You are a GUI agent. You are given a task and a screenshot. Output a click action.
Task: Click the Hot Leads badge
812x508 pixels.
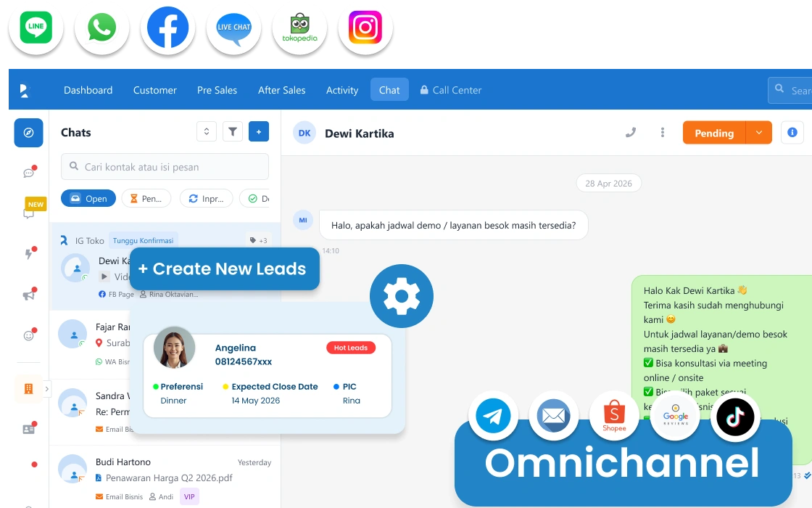pyautogui.click(x=351, y=348)
